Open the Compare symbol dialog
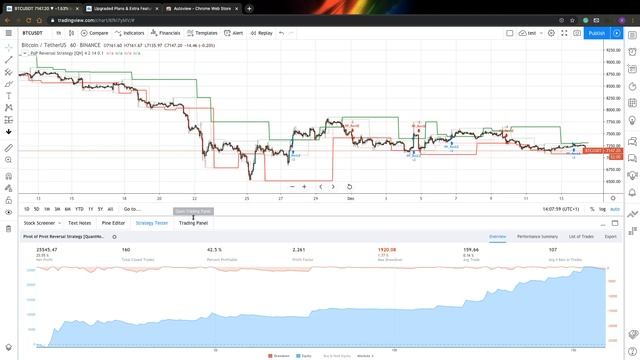 (x=94, y=33)
